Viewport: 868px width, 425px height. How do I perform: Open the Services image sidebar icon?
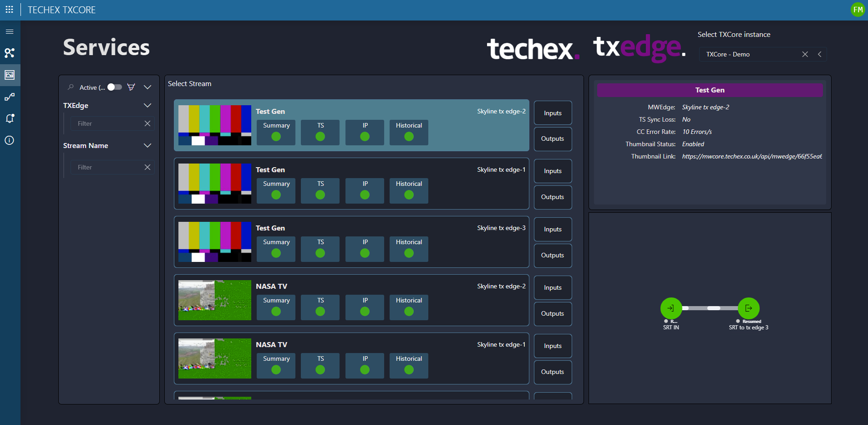click(x=10, y=75)
